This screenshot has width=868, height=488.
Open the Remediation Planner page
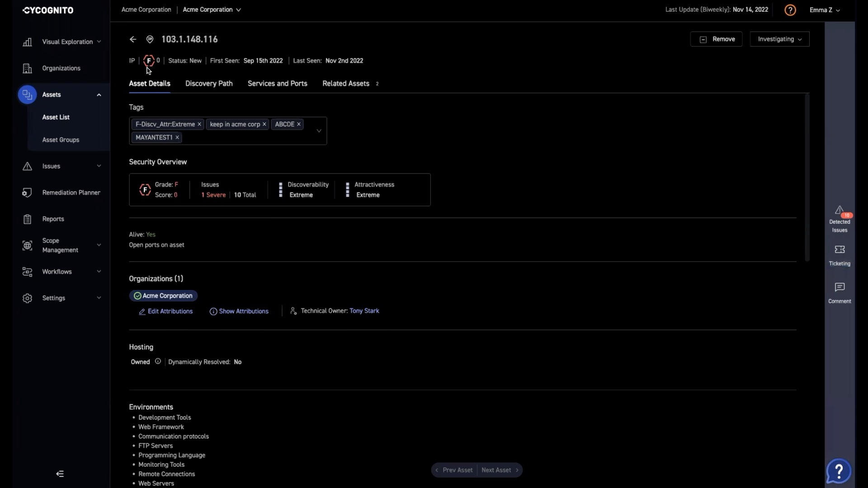pos(71,192)
